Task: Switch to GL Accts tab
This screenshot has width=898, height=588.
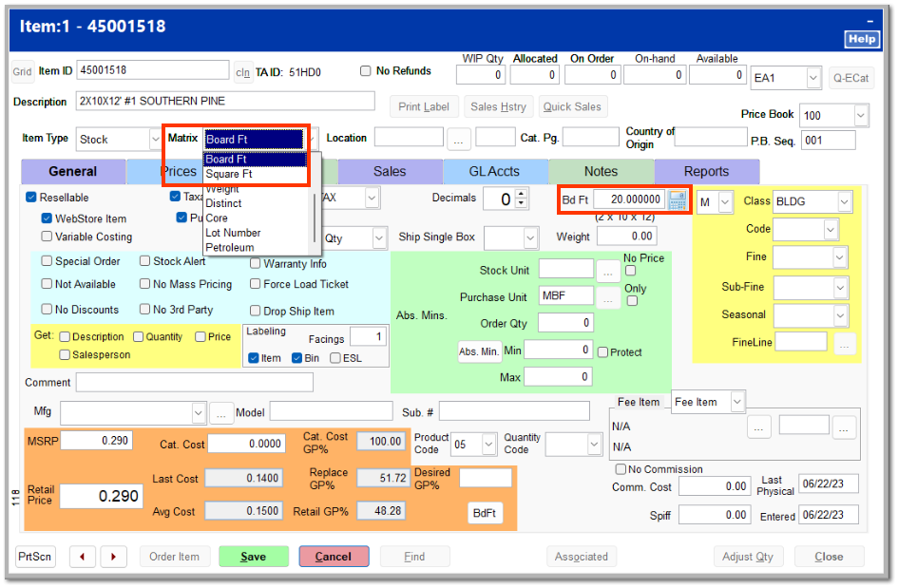Action: (494, 171)
